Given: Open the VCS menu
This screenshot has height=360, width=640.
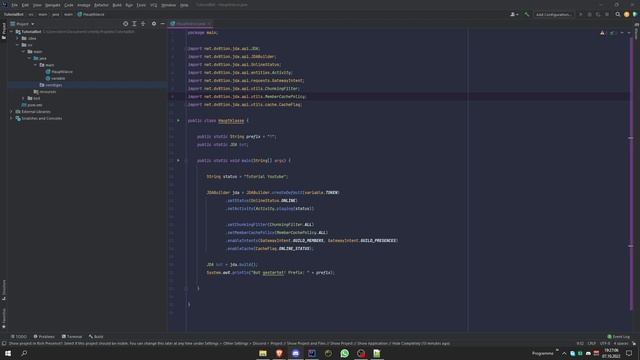Looking at the screenshot, I should (x=153, y=5).
